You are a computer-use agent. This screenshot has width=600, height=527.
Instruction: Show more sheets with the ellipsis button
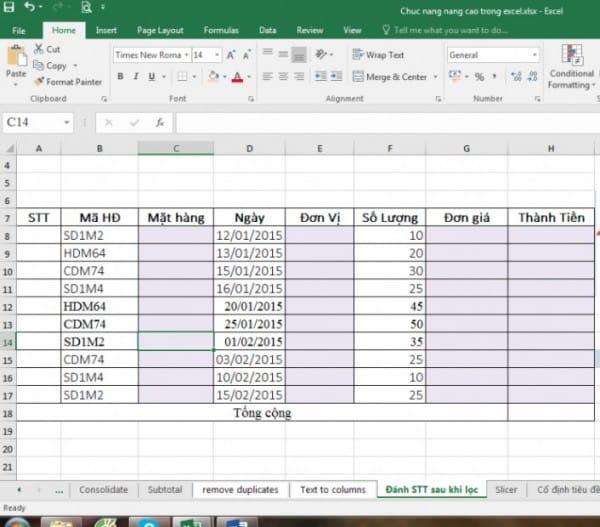coord(59,490)
